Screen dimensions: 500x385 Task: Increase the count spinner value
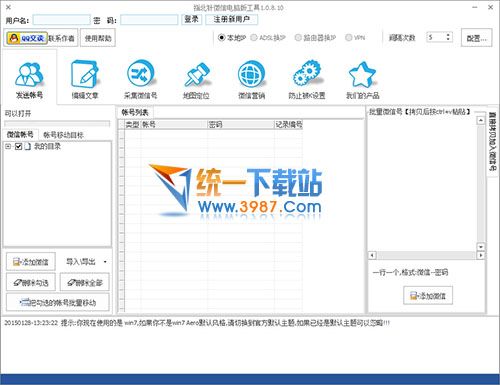coord(448,35)
